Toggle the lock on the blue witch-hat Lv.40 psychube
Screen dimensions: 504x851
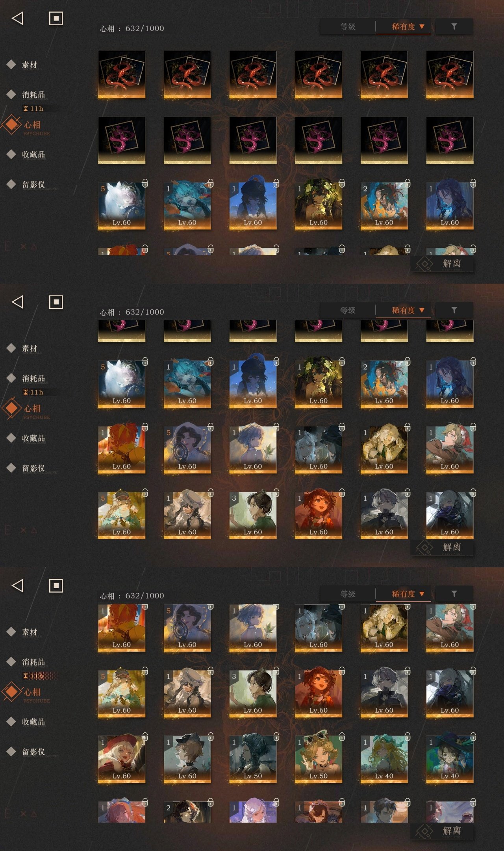[x=473, y=736]
